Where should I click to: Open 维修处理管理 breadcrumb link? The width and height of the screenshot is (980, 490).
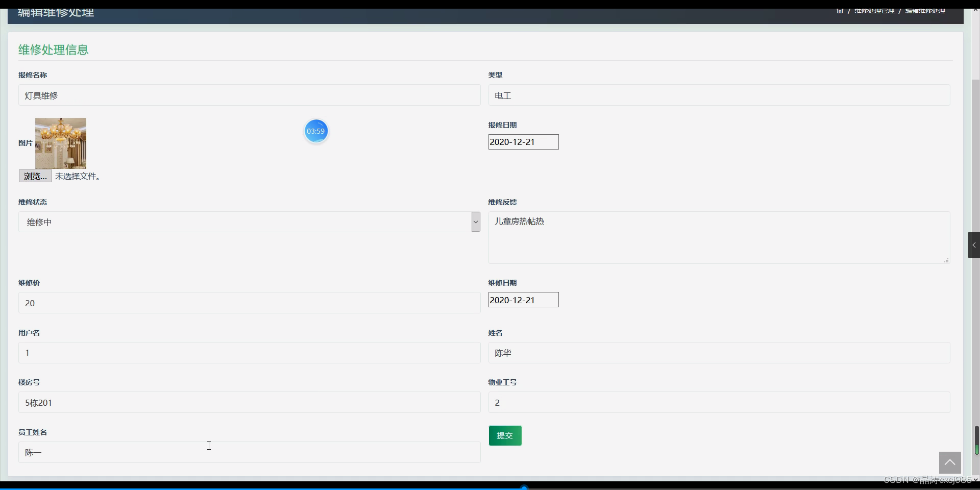pyautogui.click(x=874, y=11)
